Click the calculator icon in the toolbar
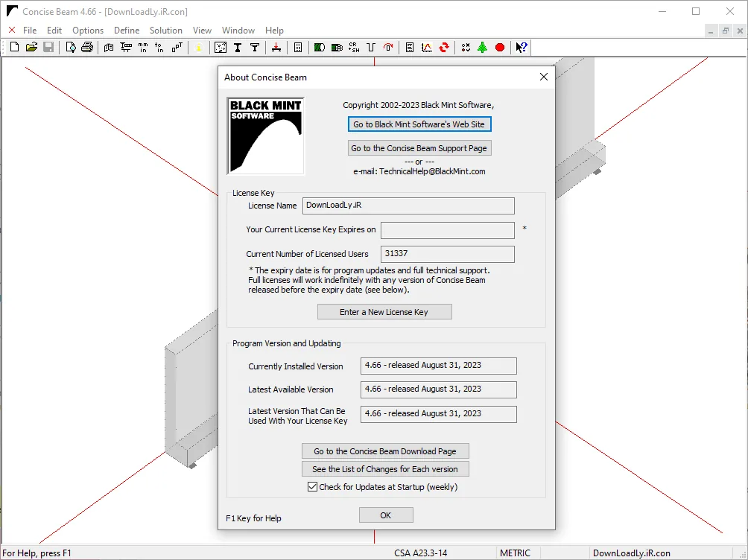 (x=298, y=47)
